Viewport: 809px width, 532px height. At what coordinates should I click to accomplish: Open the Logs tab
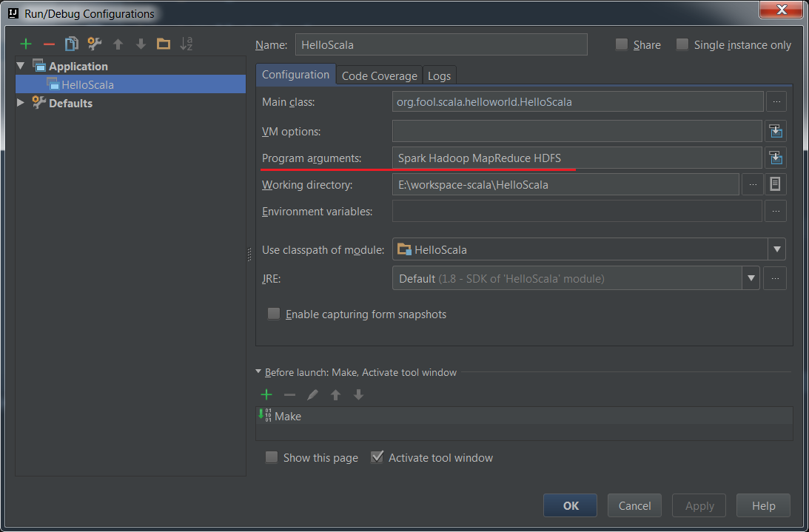click(439, 76)
